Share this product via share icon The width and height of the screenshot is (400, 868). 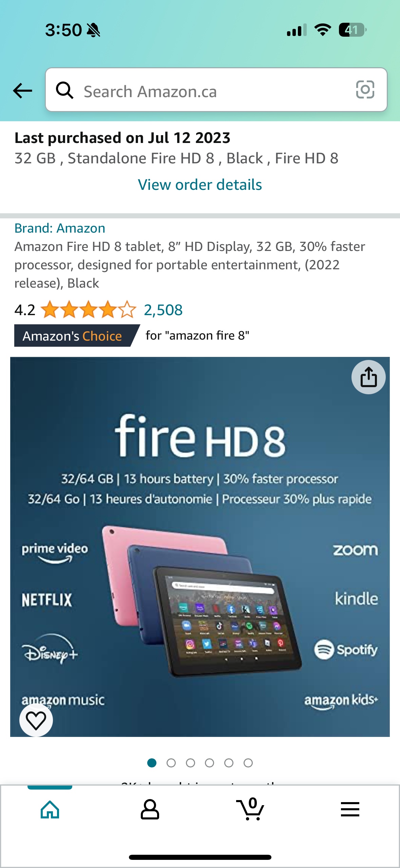(368, 377)
